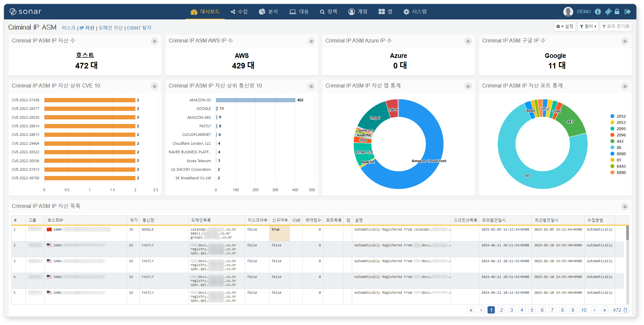
Task: Click the CVE-2022-37436 bar
Action: (x=90, y=100)
